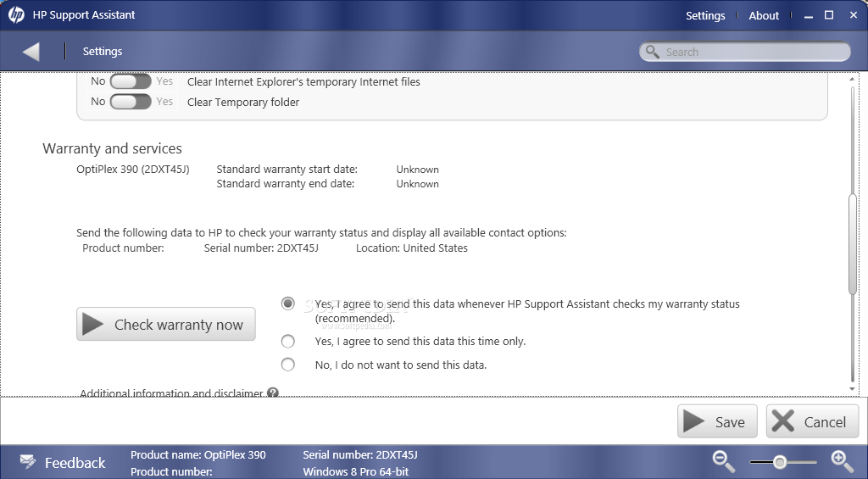Go back using the back arrow
Image resolution: width=868 pixels, height=479 pixels.
click(31, 52)
